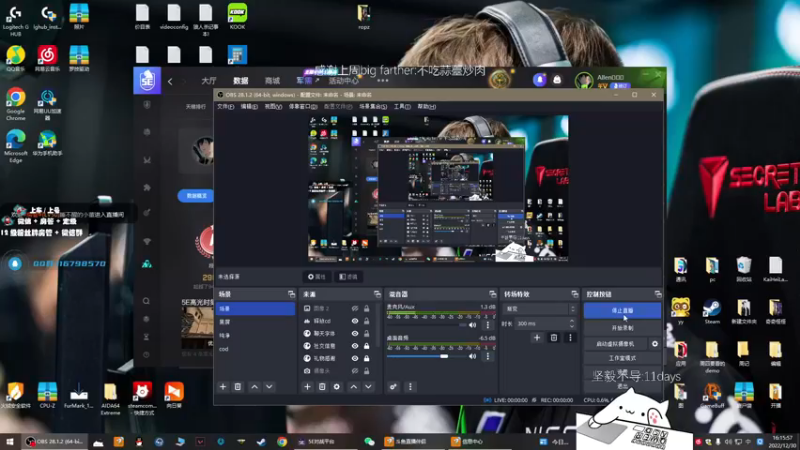Decrease transition duration with down arrow
800x450 pixels.
[572, 326]
